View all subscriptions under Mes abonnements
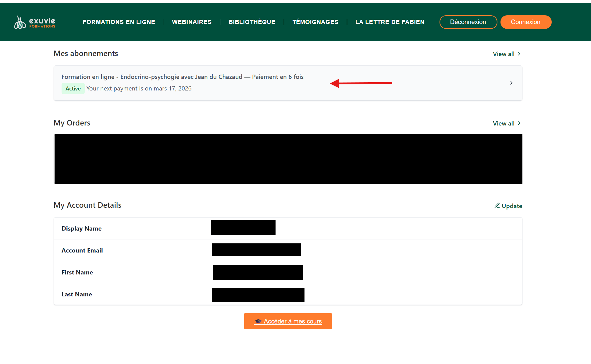591x364 pixels. [504, 54]
